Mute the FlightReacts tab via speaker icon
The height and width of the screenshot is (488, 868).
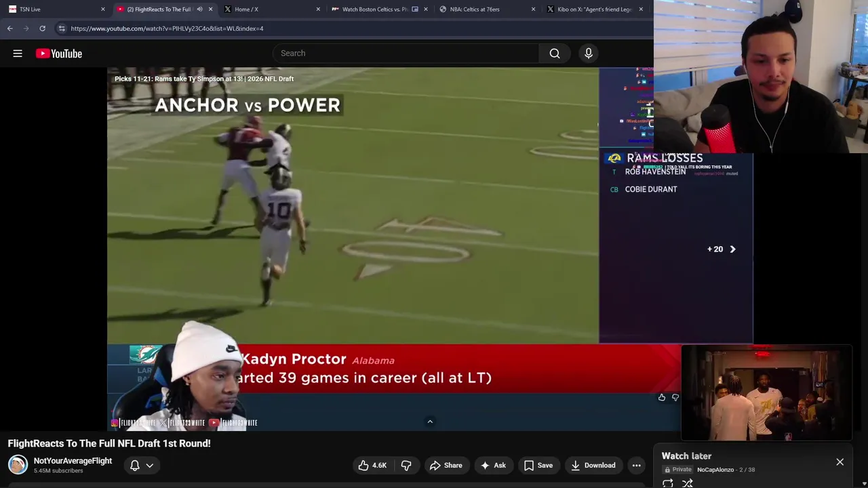click(x=199, y=9)
